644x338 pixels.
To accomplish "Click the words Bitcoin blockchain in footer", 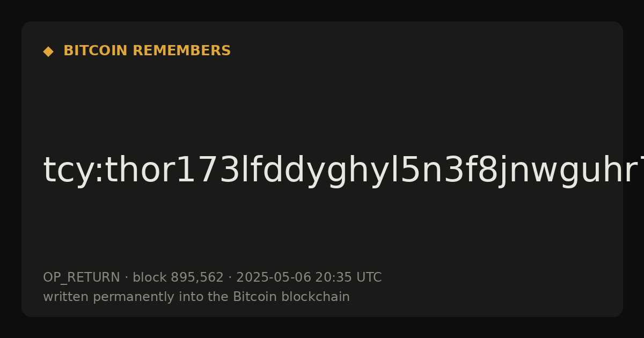I will point(291,297).
